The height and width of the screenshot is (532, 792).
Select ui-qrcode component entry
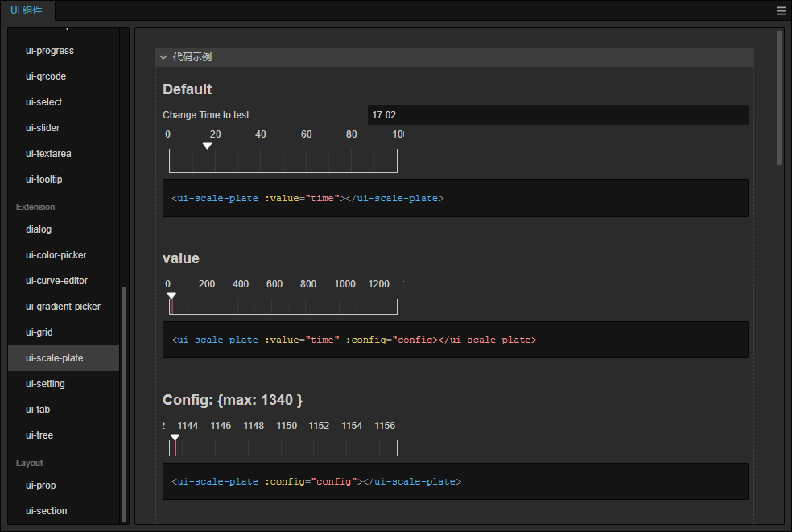pos(46,76)
